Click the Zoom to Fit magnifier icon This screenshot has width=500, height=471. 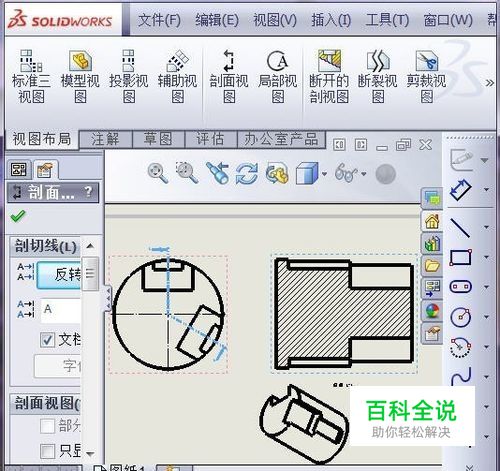click(x=158, y=173)
